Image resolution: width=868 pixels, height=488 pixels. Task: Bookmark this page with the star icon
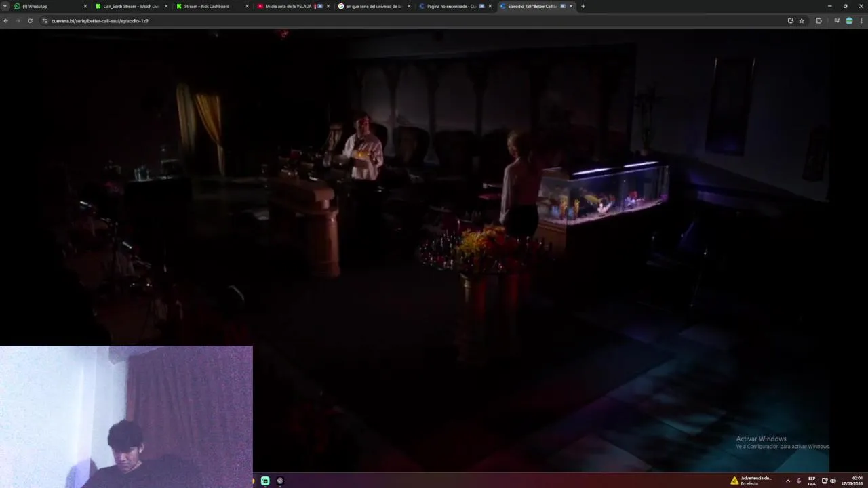[802, 20]
